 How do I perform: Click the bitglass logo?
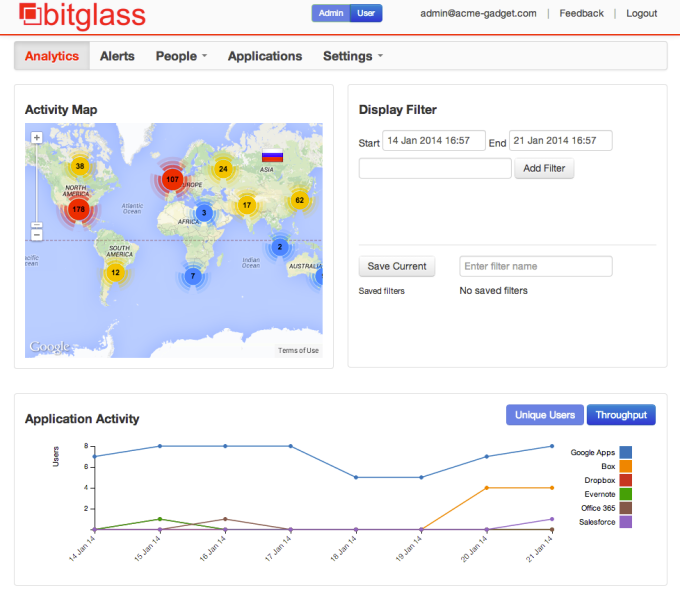82,16
